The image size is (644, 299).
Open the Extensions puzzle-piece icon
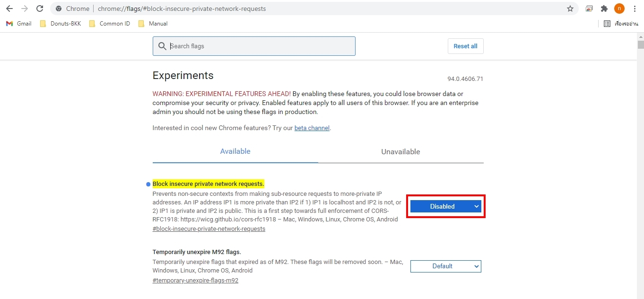[604, 9]
